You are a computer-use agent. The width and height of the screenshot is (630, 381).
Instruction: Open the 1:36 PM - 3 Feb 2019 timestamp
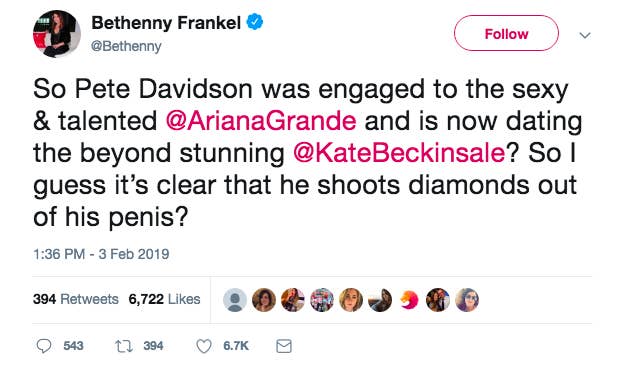[101, 254]
